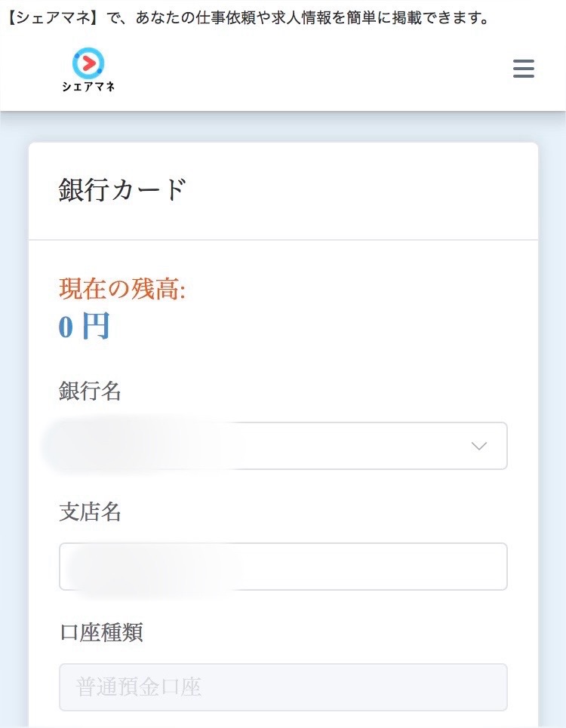Viewport: 566px width, 728px height.
Task: Click the top banner text about 仕事依頼
Action: [x=302, y=17]
